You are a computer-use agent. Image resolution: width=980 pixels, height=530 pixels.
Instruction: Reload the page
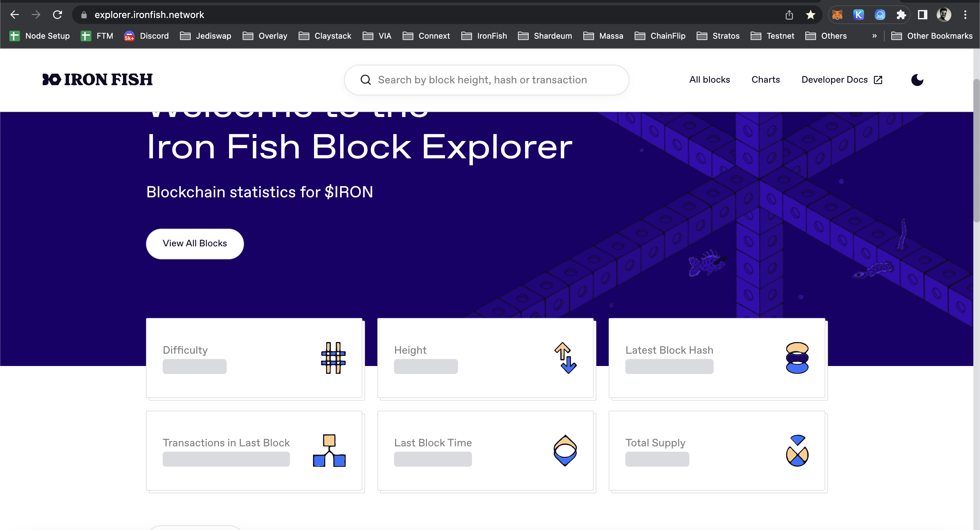pos(57,14)
